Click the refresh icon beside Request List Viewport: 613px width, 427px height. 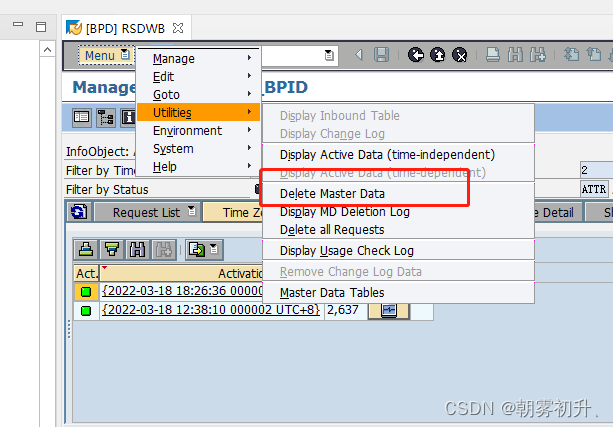[79, 212]
